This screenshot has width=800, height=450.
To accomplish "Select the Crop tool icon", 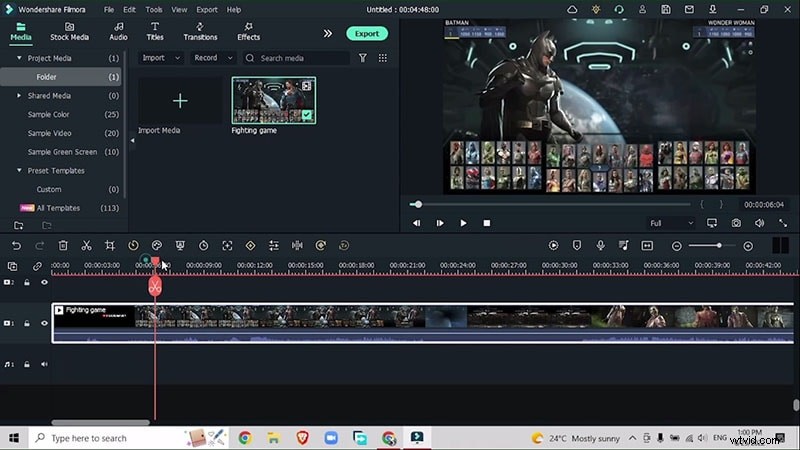I will tap(110, 245).
